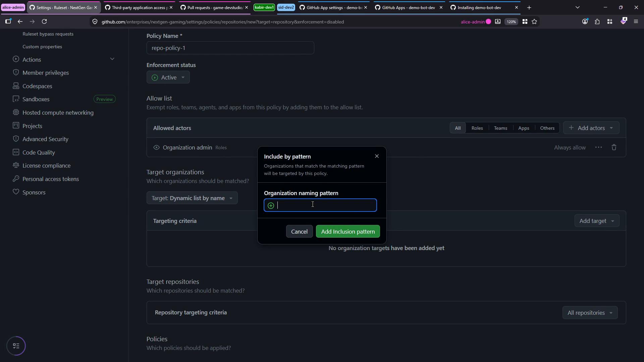Open Ruleset bypass requests in sidebar
644x362 pixels.
pos(48,34)
